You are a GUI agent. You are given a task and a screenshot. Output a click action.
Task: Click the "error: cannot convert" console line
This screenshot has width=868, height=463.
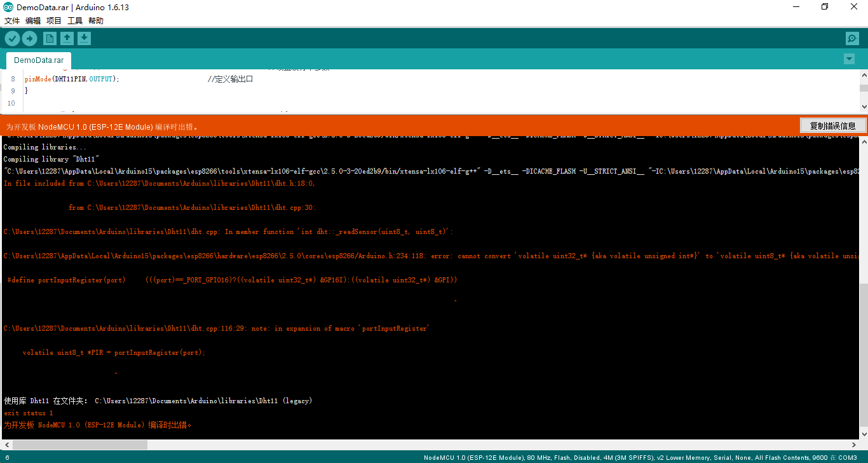tap(430, 256)
